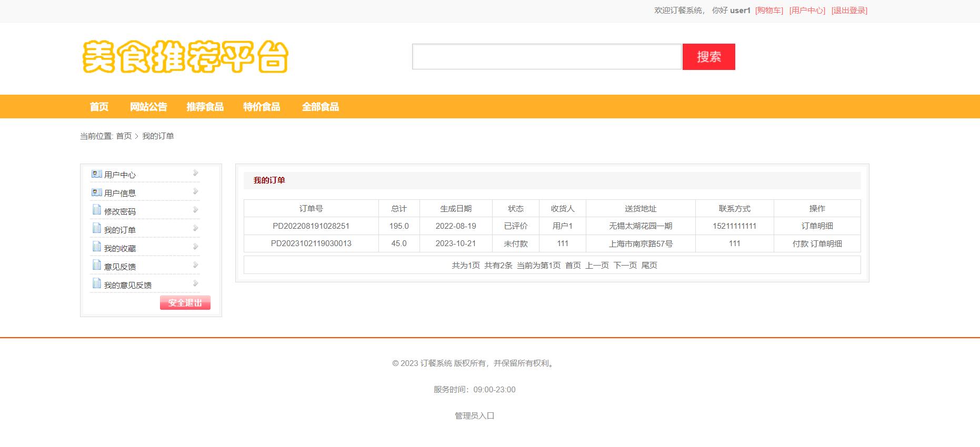Click the 未付款 status cell
The image size is (980, 447).
point(516,243)
